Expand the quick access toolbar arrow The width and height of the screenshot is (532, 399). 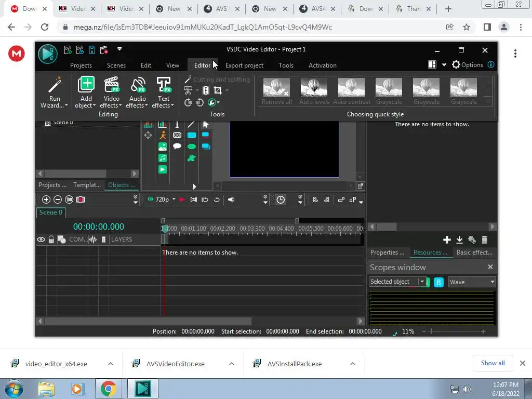pos(119,49)
